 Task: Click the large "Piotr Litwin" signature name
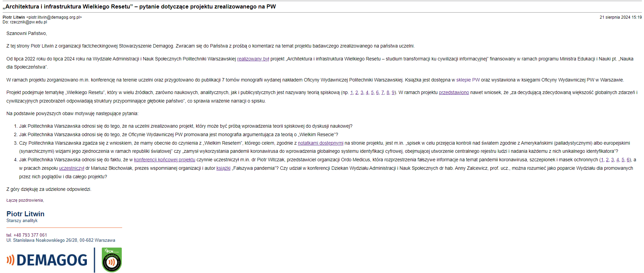[25, 214]
